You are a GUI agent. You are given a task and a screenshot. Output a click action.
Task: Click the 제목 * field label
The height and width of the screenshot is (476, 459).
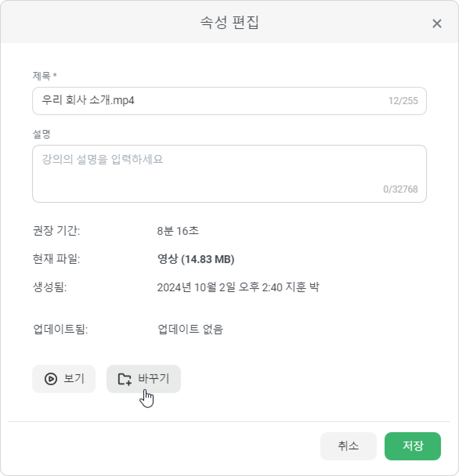[45, 76]
